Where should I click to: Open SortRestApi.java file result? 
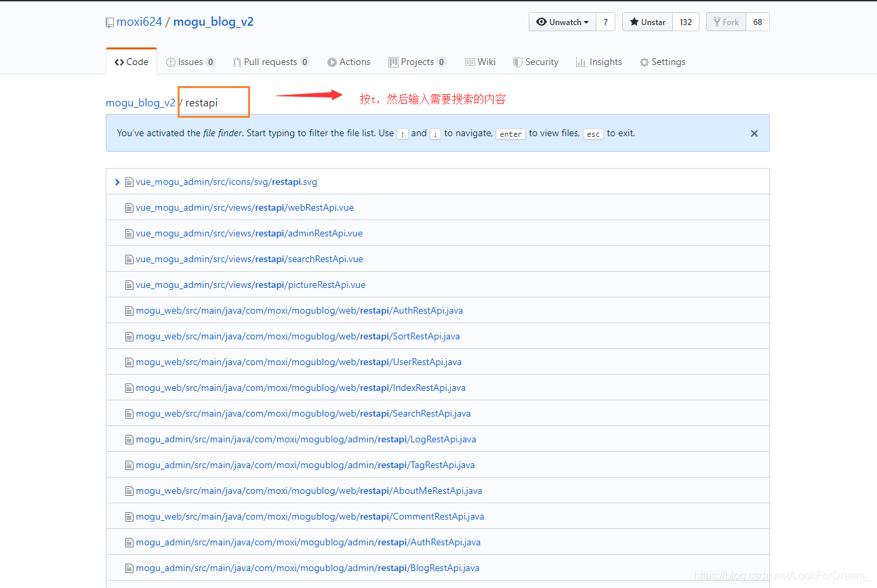coord(298,336)
